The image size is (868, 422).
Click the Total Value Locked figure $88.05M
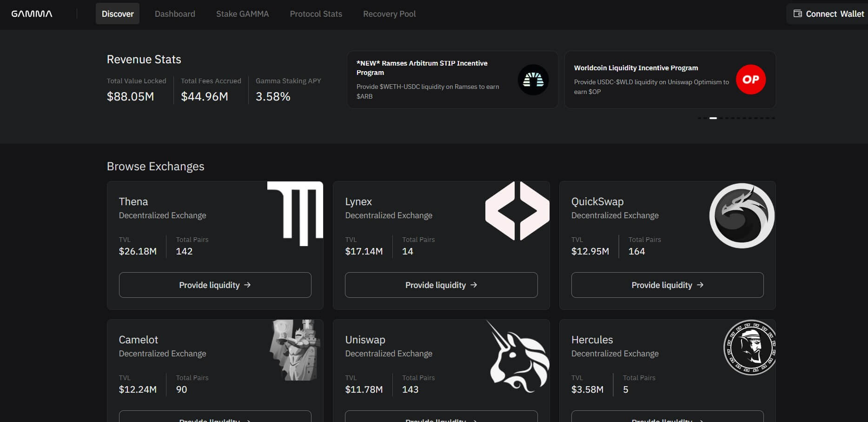(130, 96)
